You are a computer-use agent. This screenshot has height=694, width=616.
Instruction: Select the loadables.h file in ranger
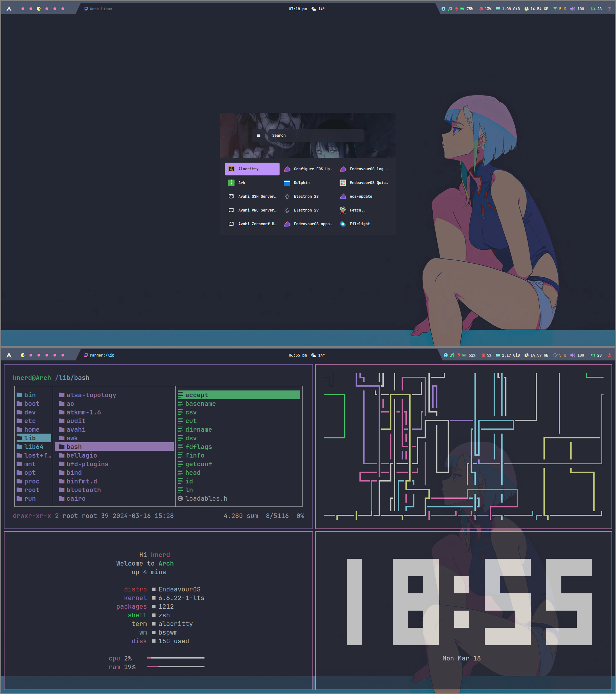[x=239, y=498]
